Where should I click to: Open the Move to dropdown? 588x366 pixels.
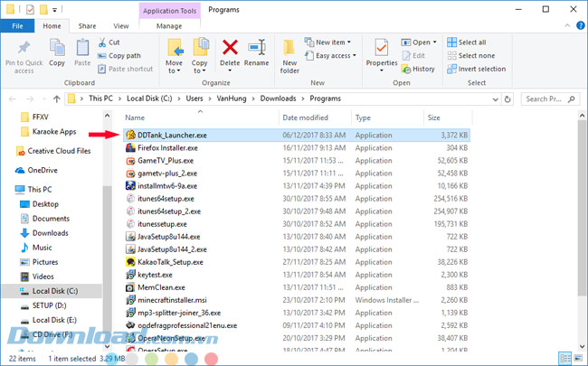tap(174, 52)
